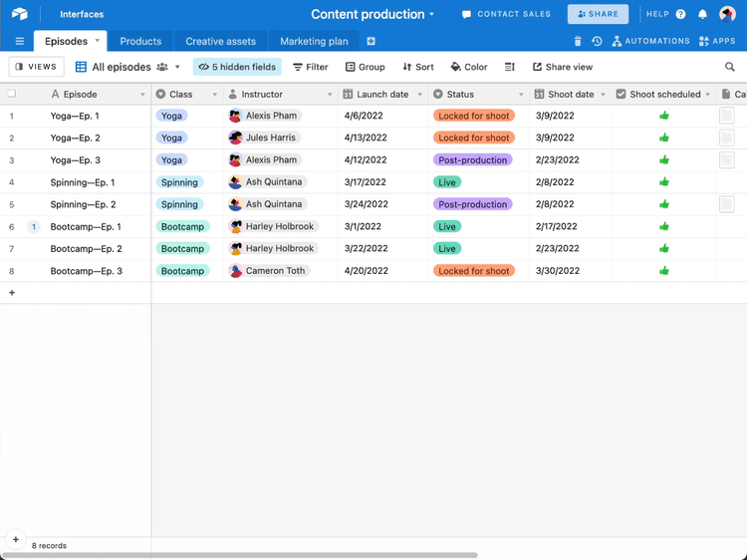The image size is (747, 560).
Task: Open the Color options paint bucket
Action: click(x=469, y=67)
